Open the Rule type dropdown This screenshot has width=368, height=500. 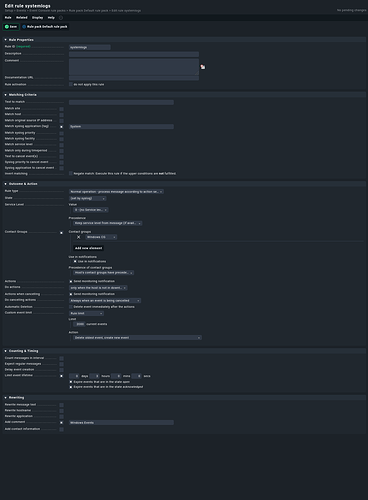point(116,192)
